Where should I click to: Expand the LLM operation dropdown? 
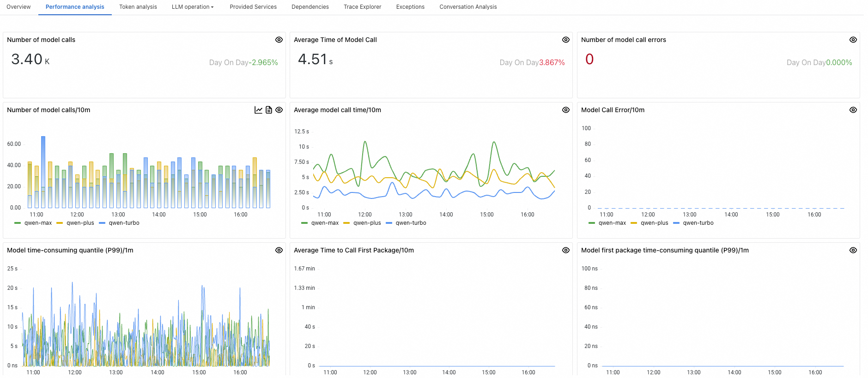point(193,7)
